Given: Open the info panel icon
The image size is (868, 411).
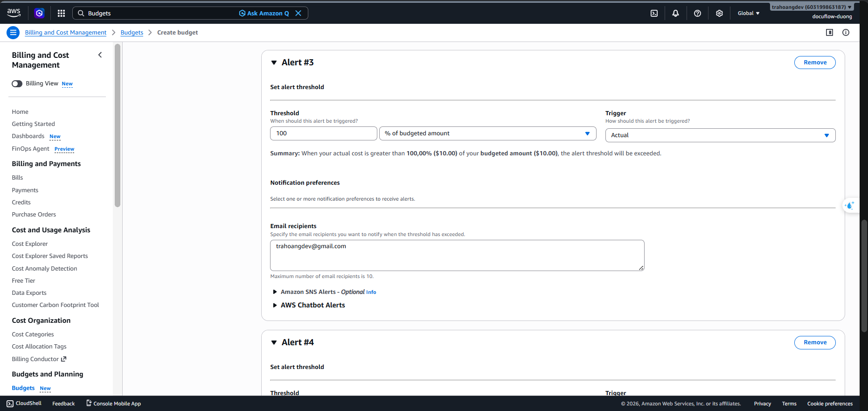Looking at the screenshot, I should coord(846,32).
